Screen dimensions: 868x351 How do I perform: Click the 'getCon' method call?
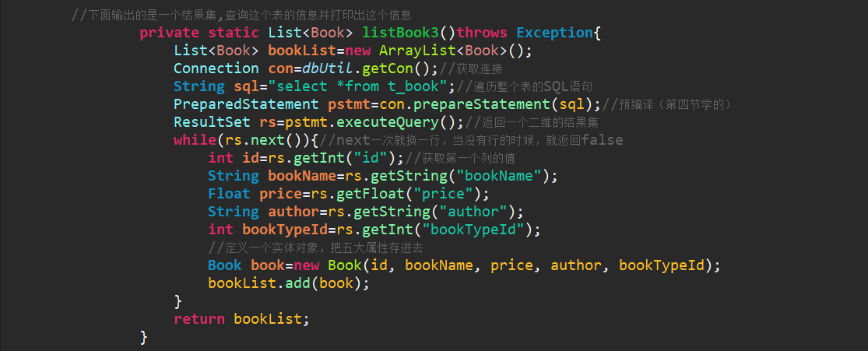click(x=388, y=68)
